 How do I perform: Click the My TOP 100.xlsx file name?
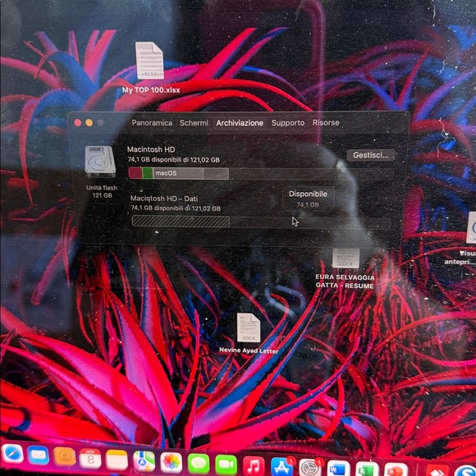151,90
